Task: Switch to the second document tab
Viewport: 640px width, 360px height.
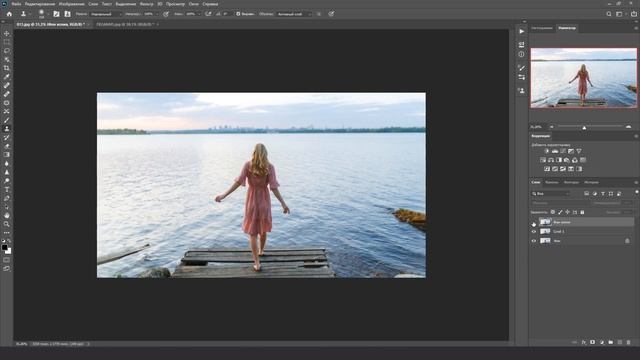Action: (x=124, y=24)
